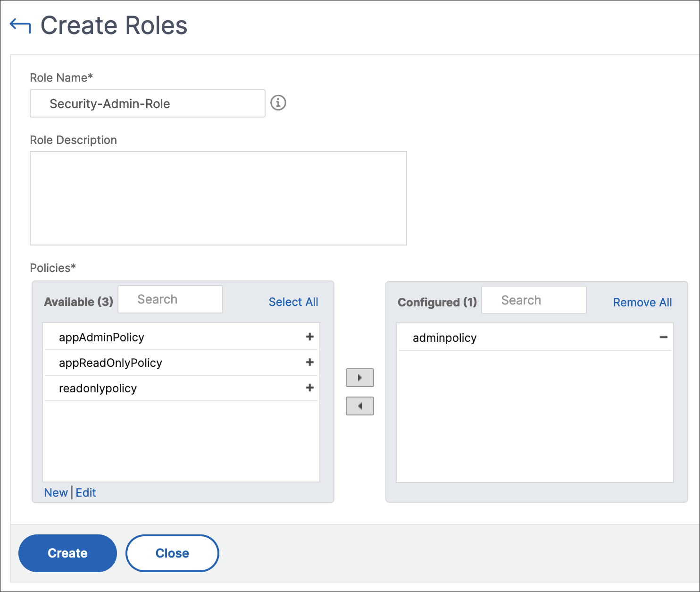Viewport: 700px width, 592px height.
Task: Select appReadOnlyPolicy in Available list
Action: coord(181,363)
